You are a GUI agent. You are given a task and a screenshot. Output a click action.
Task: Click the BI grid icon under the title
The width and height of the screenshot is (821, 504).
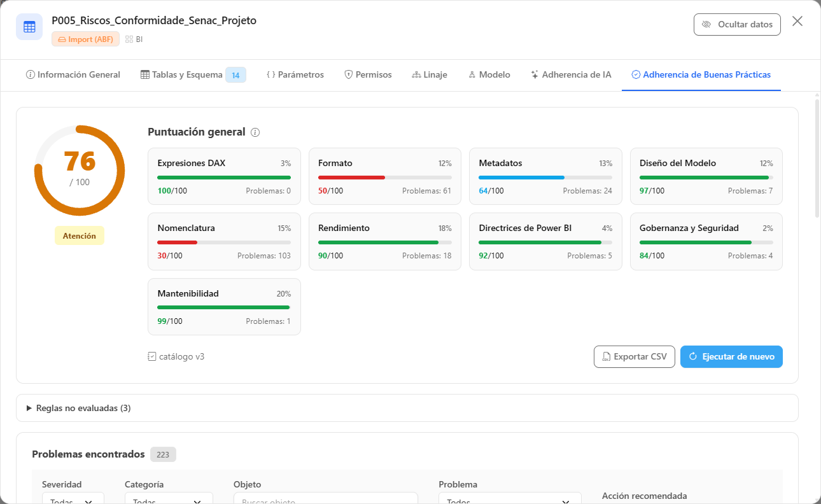pos(129,39)
